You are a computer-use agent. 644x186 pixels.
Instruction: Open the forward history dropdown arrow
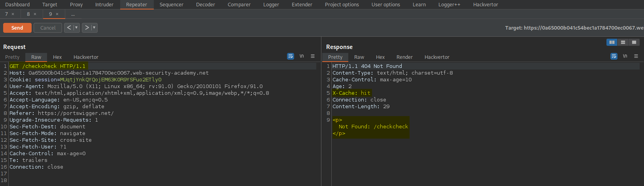coord(94,28)
